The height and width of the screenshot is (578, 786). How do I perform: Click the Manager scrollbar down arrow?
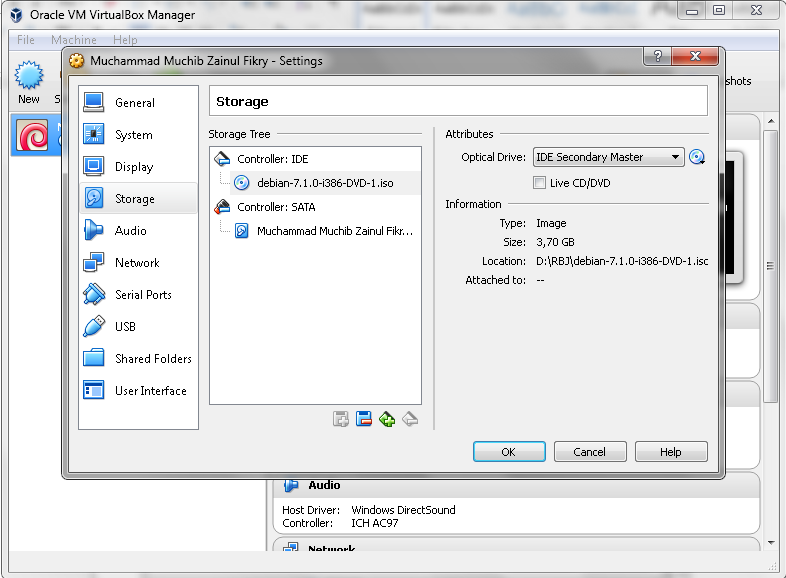[x=771, y=543]
